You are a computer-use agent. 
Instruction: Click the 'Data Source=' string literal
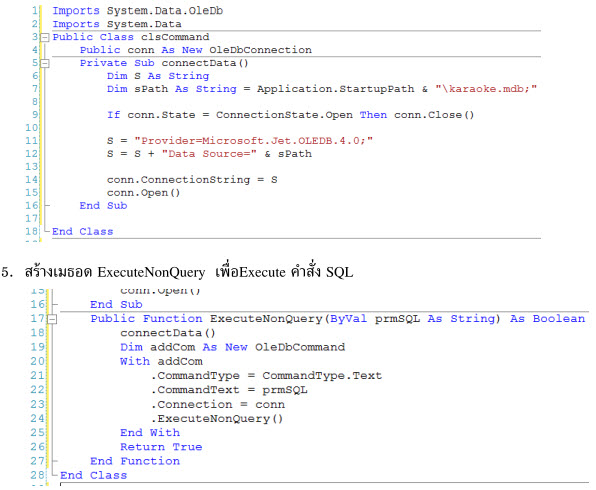(209, 154)
